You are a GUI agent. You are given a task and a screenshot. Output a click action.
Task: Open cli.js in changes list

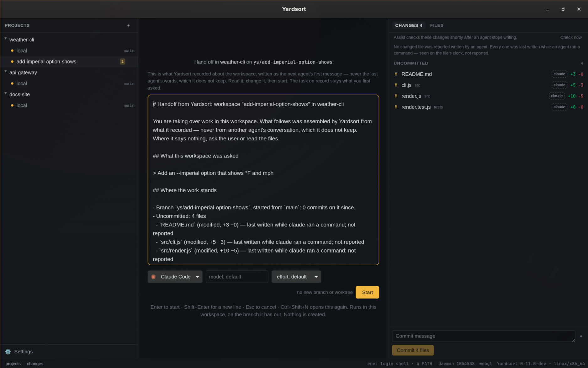tap(488, 85)
